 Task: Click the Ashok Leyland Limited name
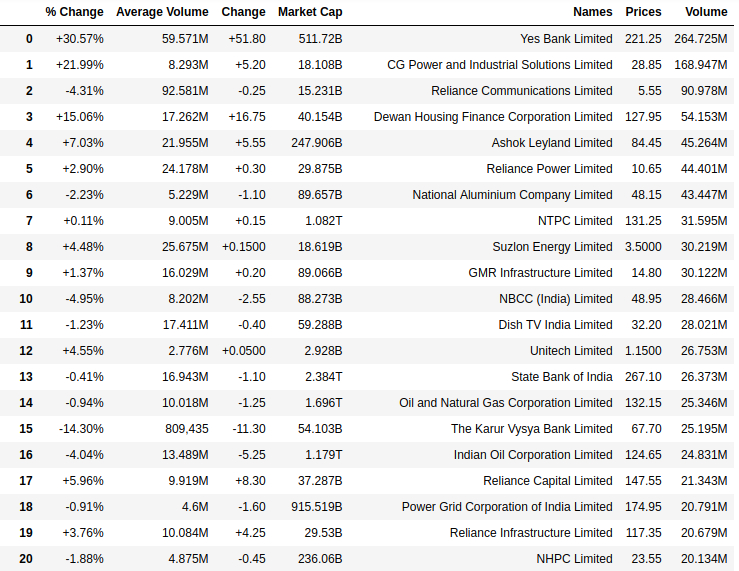[552, 143]
